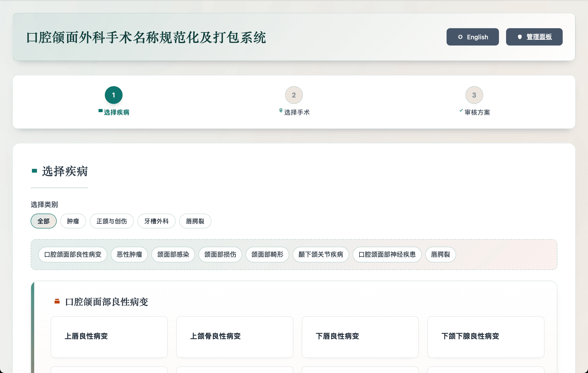Go to step 2 circle 选择手术
The image size is (588, 373).
tap(294, 95)
